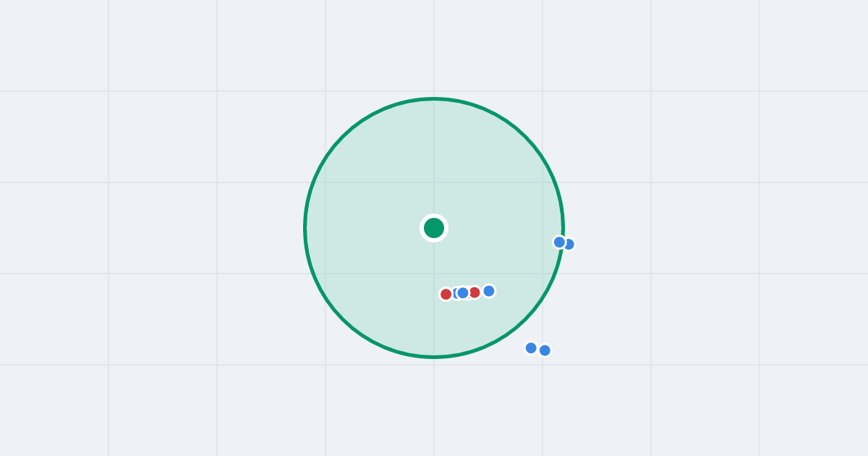Click the left blue dot of the lower outside pair
The image size is (868, 456).
[531, 348]
